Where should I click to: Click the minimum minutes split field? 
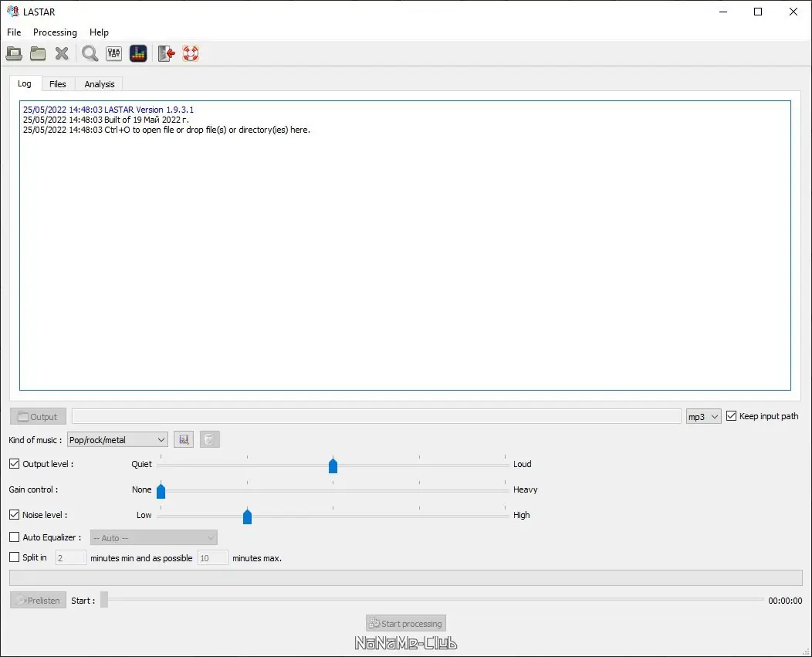point(70,557)
